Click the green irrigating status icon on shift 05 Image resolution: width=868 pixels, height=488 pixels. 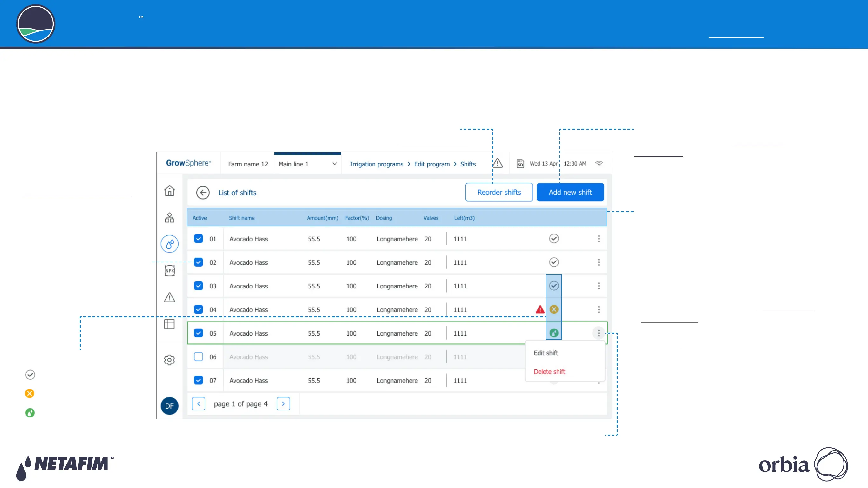[554, 333]
